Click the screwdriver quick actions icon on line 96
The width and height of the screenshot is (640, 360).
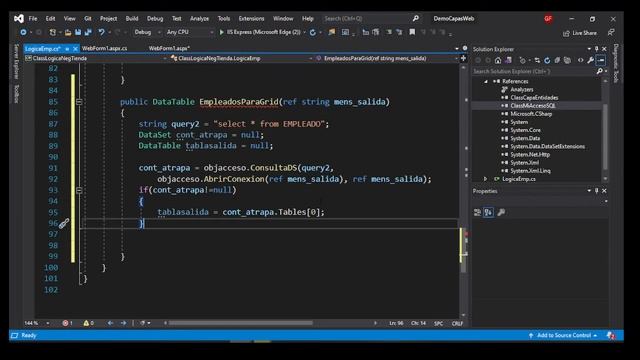click(x=64, y=223)
